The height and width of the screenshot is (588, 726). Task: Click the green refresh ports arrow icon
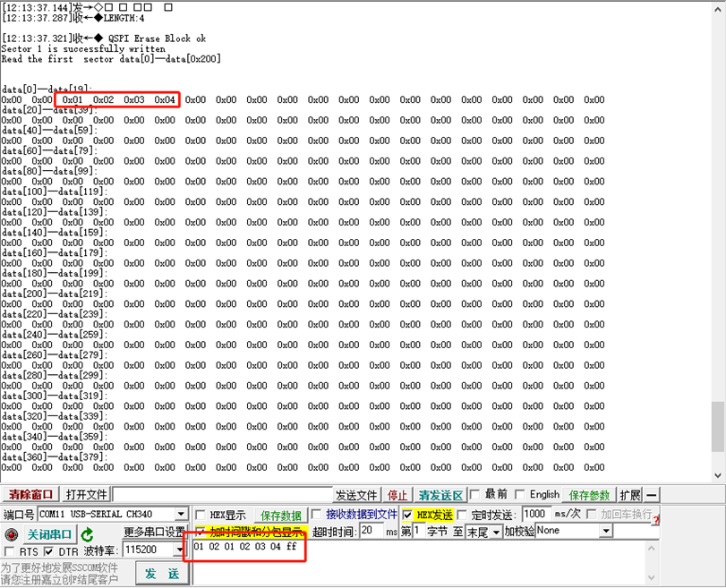tap(87, 535)
